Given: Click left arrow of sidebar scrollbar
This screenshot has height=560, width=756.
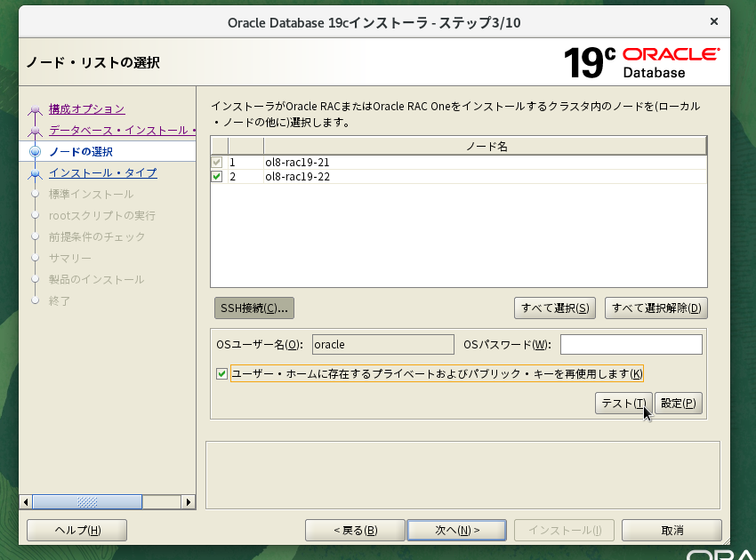Looking at the screenshot, I should pos(26,502).
